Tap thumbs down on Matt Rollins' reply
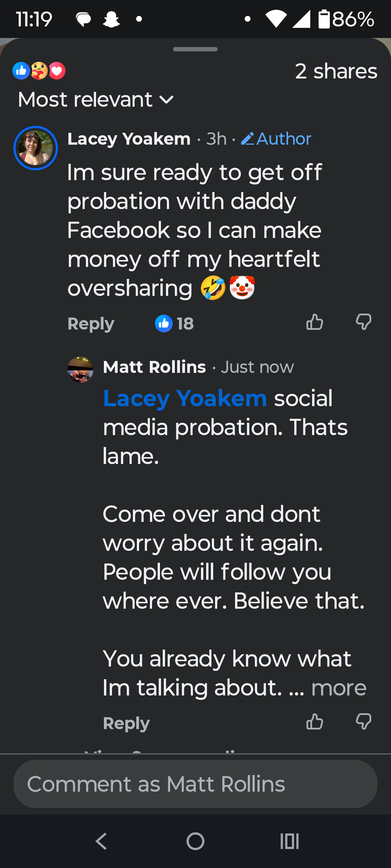The height and width of the screenshot is (868, 391). [x=363, y=722]
